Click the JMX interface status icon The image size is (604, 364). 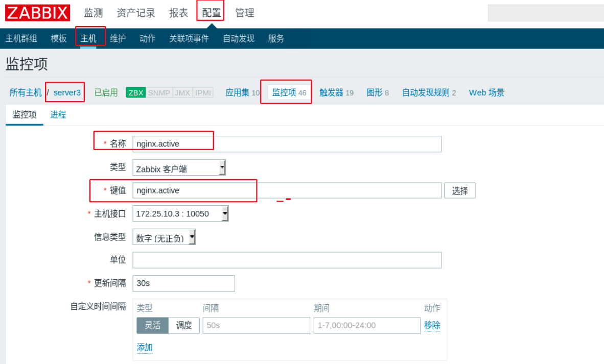tap(181, 92)
